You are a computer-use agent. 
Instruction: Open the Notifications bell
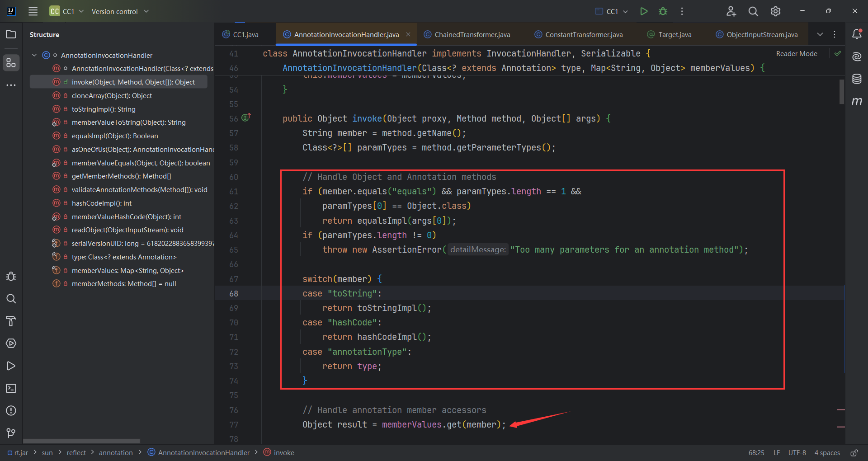coord(857,34)
